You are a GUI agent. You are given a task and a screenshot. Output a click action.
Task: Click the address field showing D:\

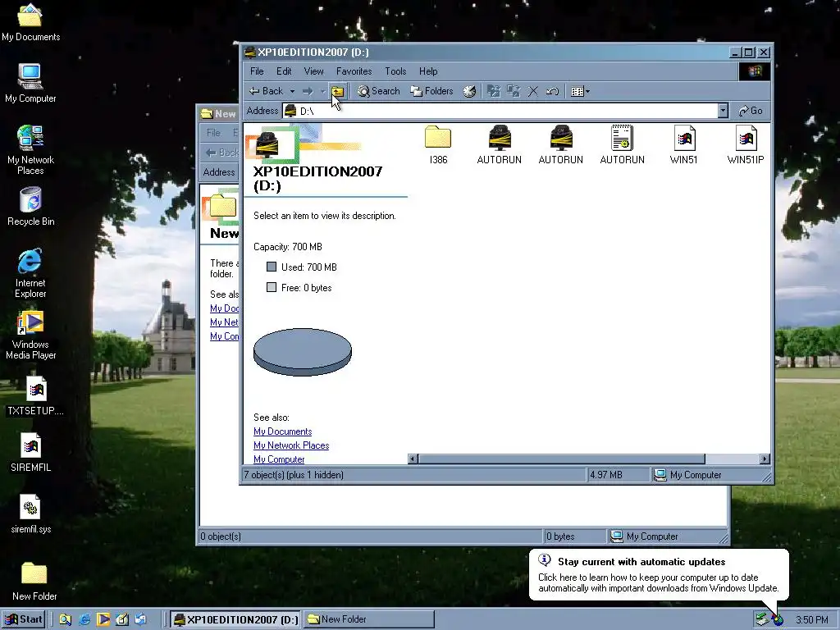[500, 111]
